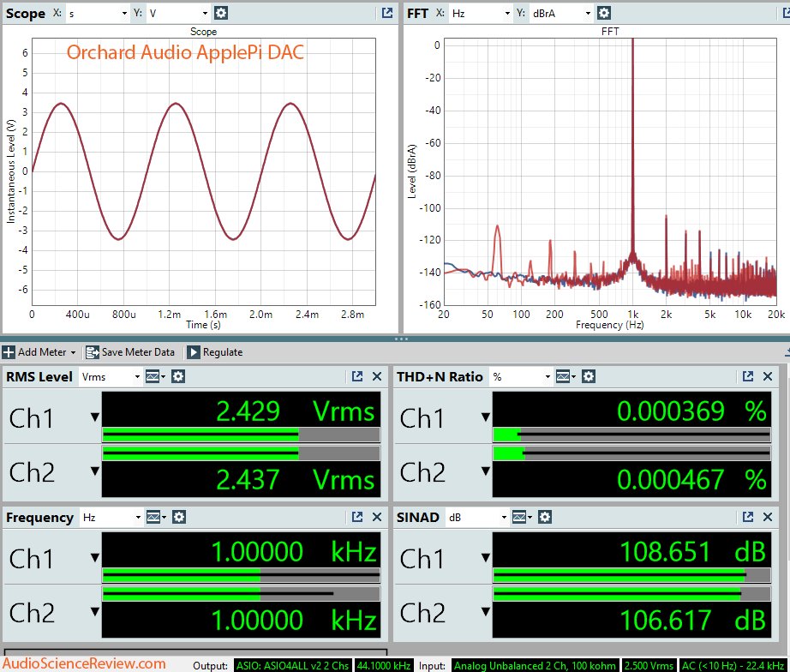Close the SINAD meter
Image resolution: width=790 pixels, height=672 pixels.
coord(768,517)
